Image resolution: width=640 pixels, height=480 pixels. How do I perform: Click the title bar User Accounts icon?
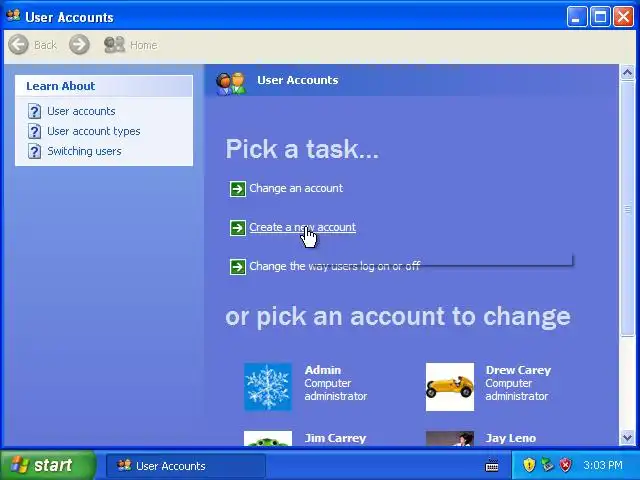(x=13, y=16)
